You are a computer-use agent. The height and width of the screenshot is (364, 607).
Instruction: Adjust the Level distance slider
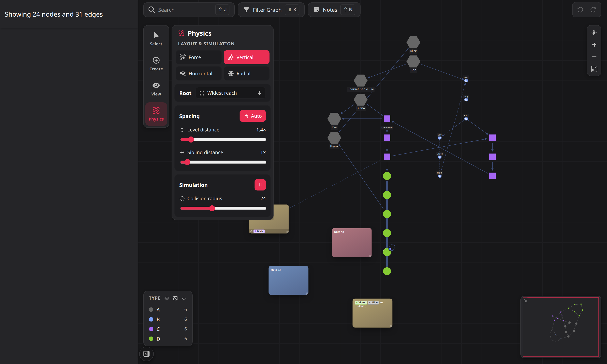pos(223,140)
